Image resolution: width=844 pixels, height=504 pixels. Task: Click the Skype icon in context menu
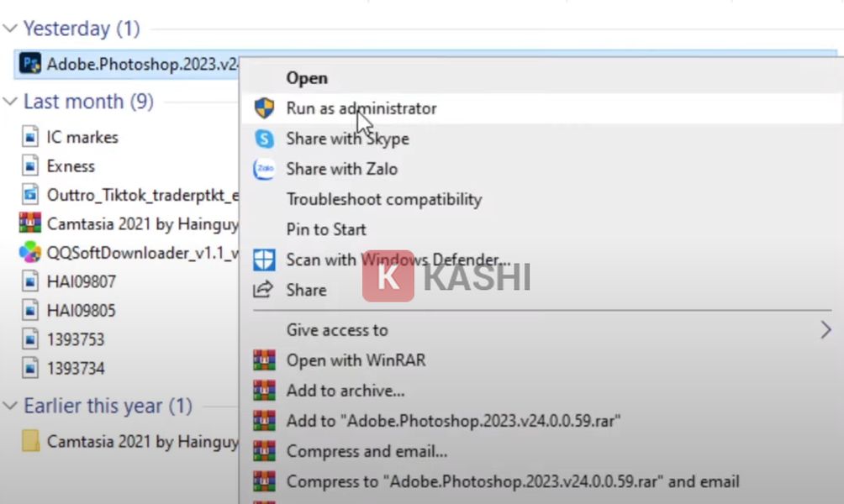coord(264,139)
